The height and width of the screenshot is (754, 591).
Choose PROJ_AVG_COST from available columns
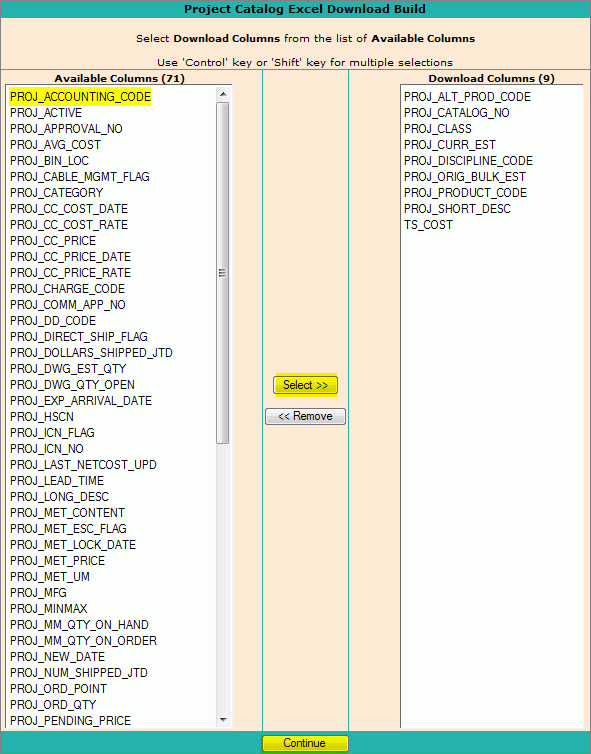pos(55,145)
